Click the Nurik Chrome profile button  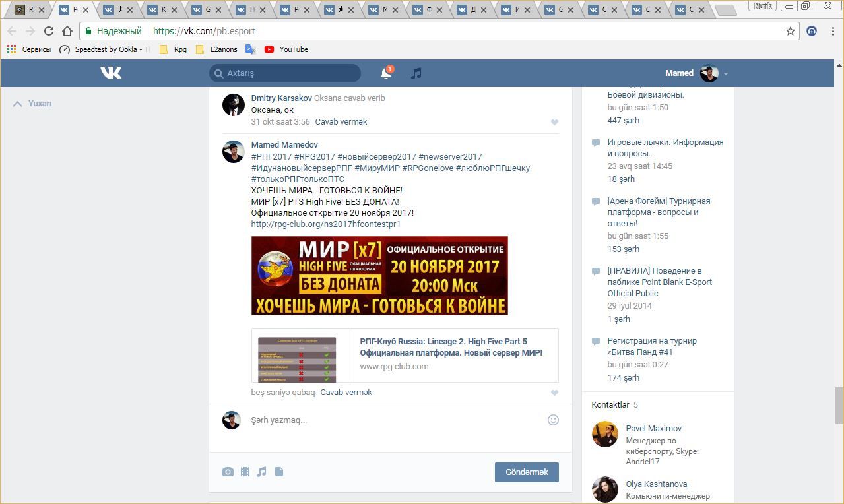tap(762, 6)
